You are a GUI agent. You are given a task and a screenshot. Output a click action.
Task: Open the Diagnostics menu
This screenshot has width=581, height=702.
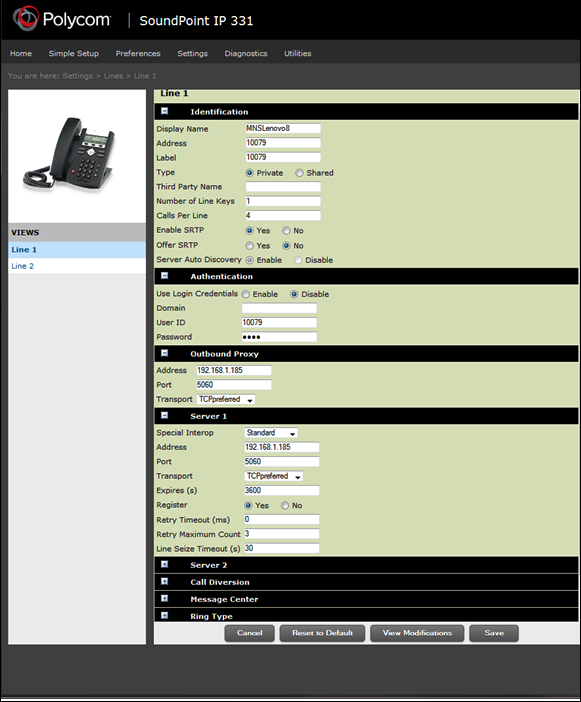pos(246,53)
